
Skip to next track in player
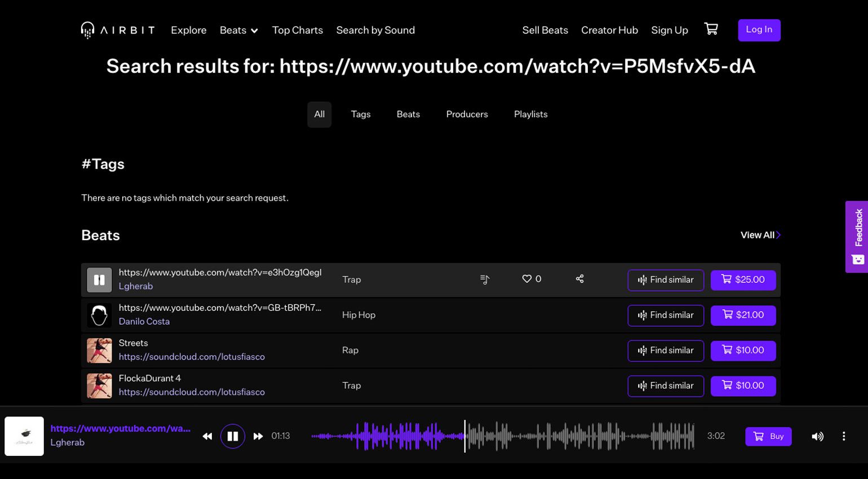click(258, 436)
